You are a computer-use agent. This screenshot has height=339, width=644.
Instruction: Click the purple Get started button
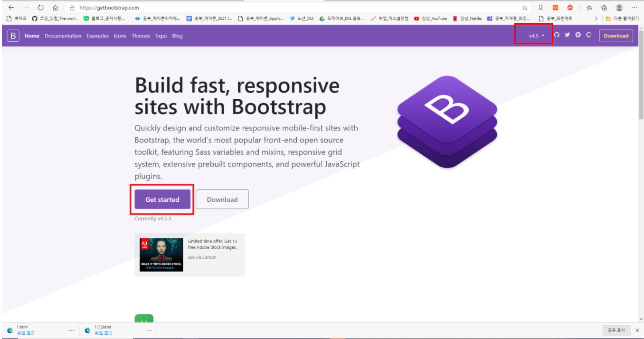pyautogui.click(x=162, y=199)
